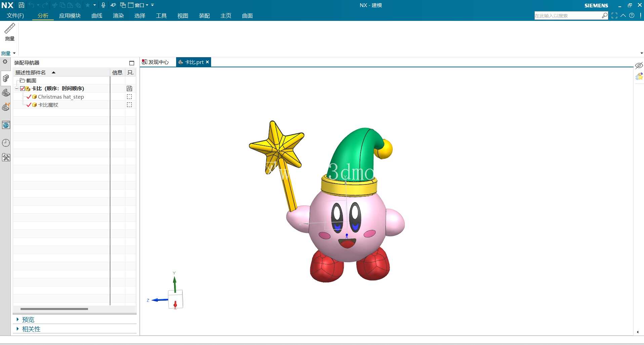Click the view triad coordinate cube
Viewport: 644px width, 345px height.
(175, 299)
